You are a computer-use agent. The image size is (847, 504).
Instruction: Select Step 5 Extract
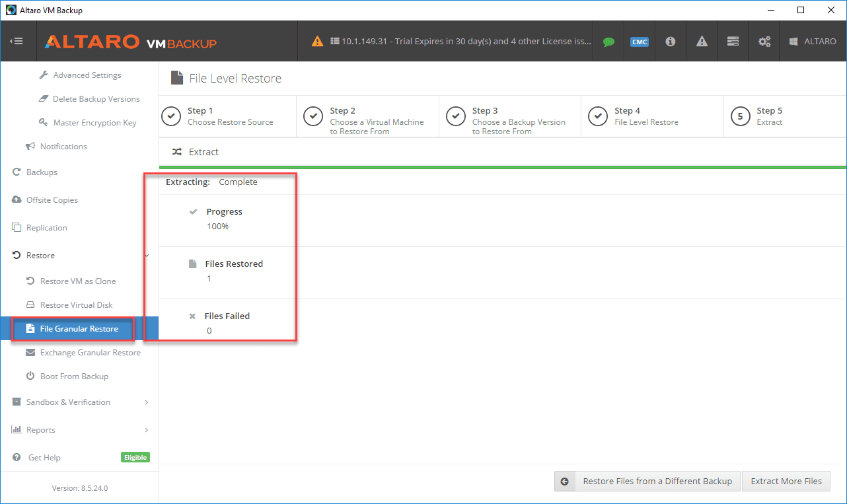tap(785, 116)
